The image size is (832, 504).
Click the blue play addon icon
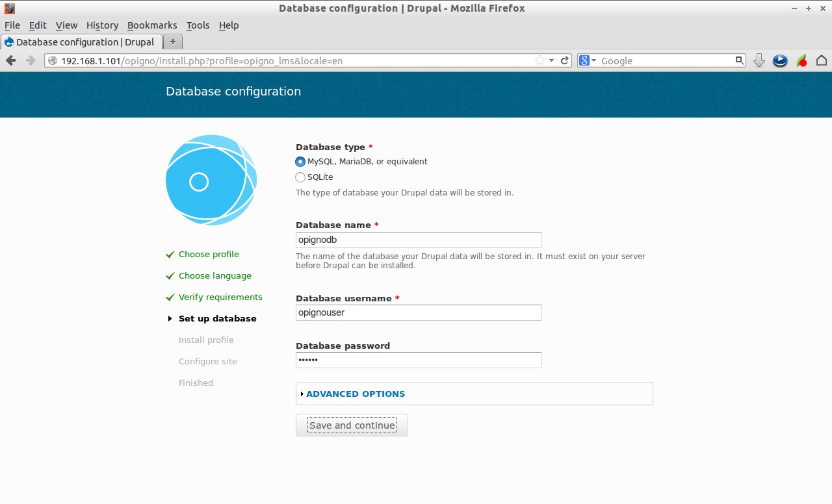pos(780,60)
